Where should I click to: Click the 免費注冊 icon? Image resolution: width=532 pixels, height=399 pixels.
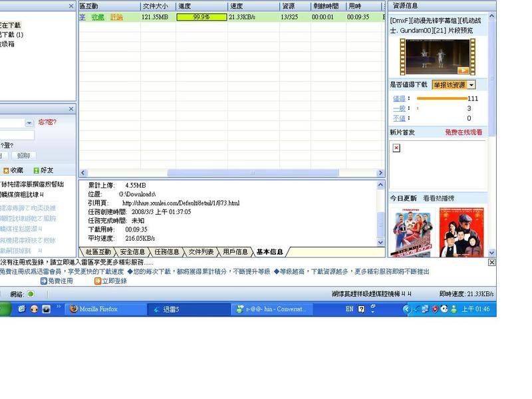44,281
